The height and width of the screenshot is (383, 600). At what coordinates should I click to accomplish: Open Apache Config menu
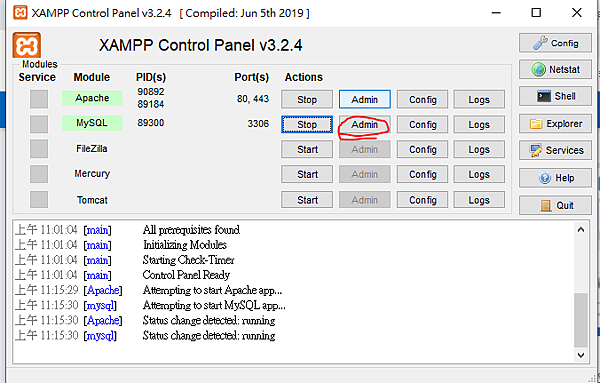[422, 99]
